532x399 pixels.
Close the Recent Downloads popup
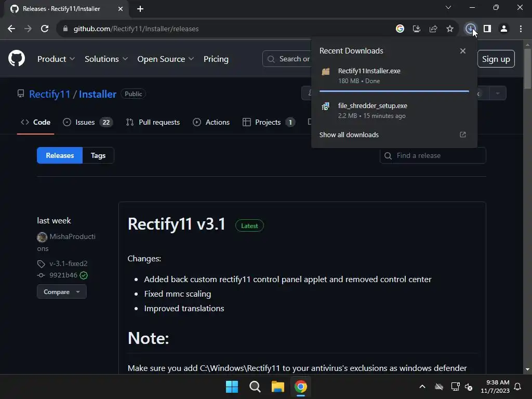pyautogui.click(x=463, y=51)
